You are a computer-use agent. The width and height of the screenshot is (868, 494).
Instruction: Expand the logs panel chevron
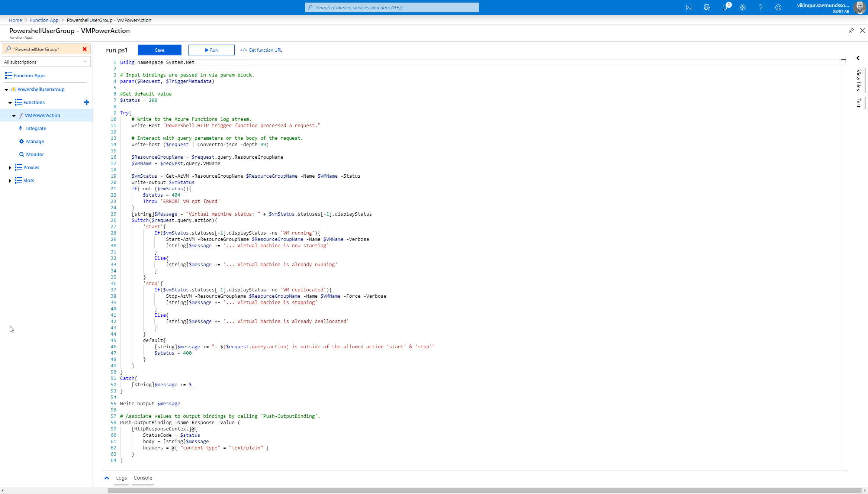(x=107, y=478)
